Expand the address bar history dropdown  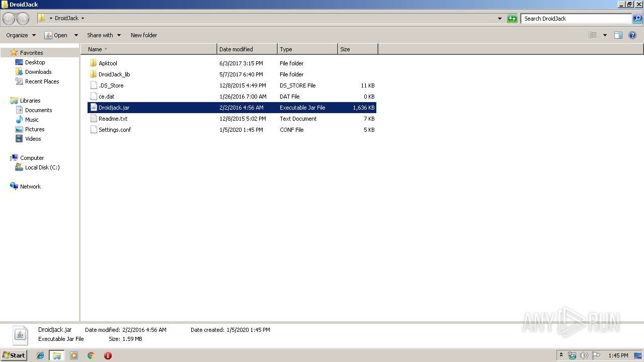click(x=500, y=19)
